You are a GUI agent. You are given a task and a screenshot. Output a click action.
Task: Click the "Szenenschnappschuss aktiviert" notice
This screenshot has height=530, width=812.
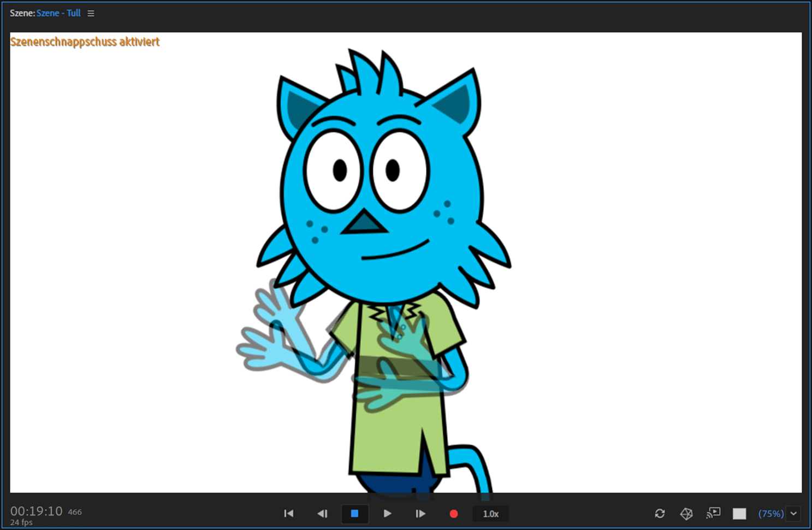[85, 42]
